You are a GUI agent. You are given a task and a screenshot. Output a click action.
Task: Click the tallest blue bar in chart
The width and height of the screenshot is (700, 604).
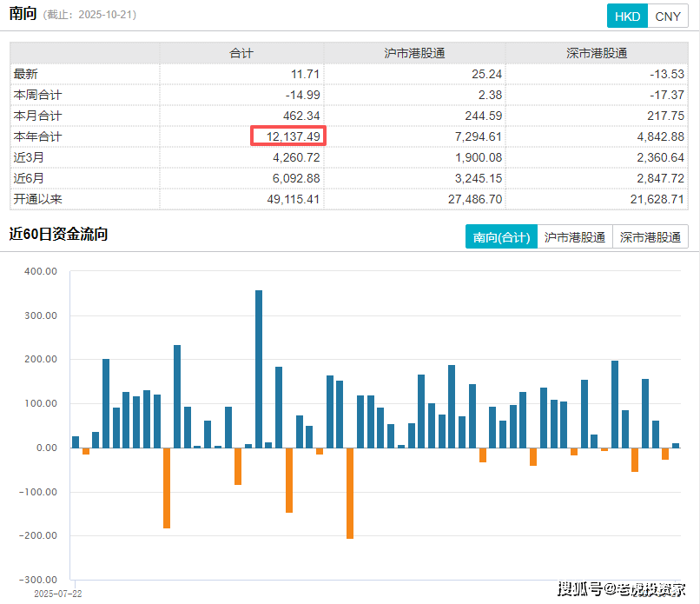pos(259,369)
